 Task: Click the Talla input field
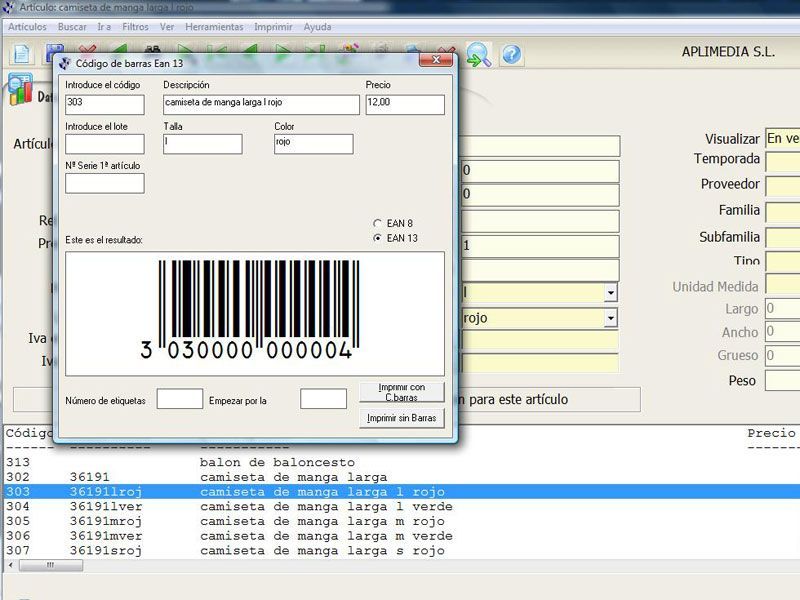(x=203, y=144)
